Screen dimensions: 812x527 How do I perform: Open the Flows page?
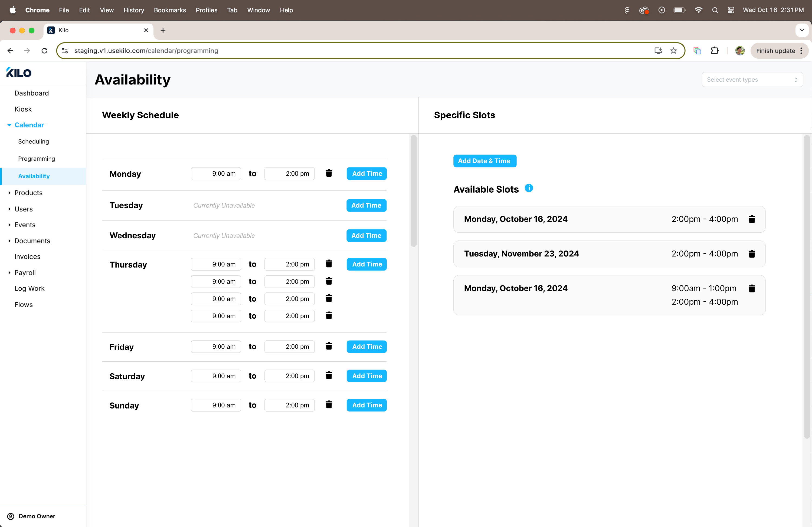tap(24, 305)
